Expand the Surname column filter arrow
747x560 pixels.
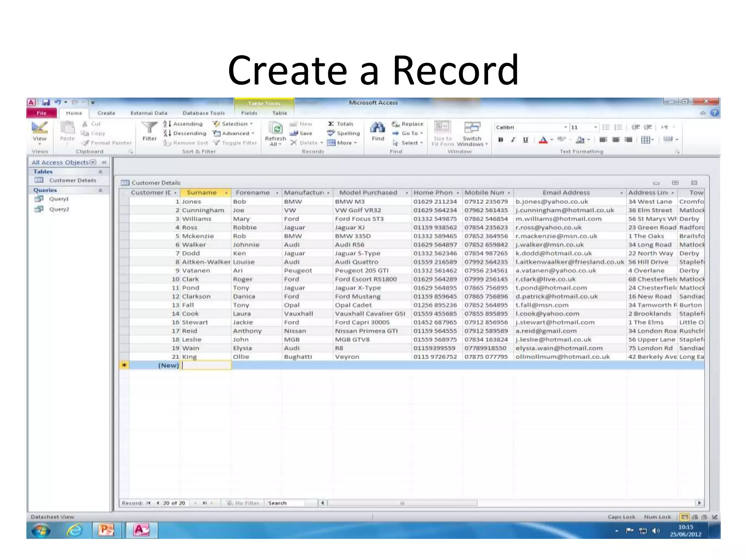pos(226,193)
